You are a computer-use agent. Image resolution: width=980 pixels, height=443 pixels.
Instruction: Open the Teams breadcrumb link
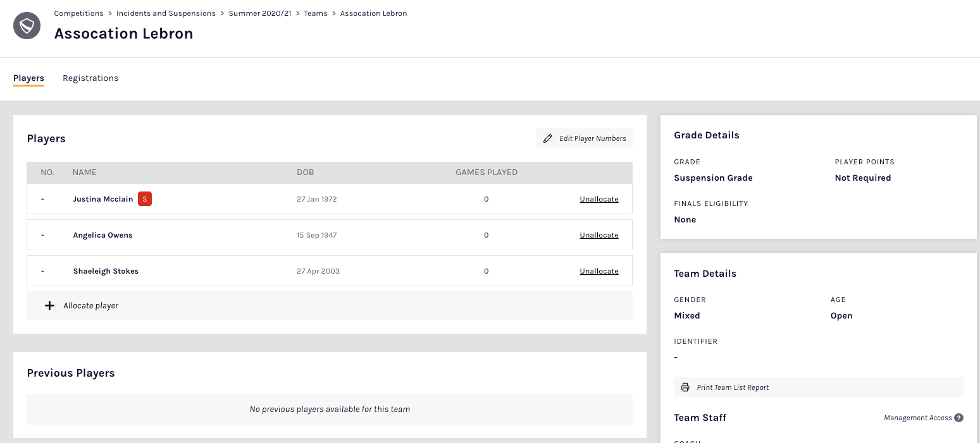(315, 13)
